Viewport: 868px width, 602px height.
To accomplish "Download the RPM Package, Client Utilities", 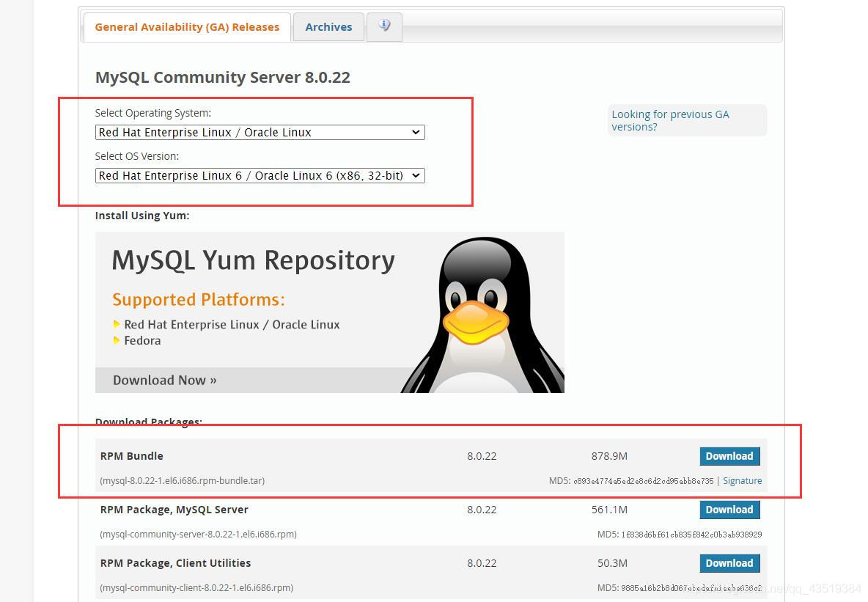I will 729,563.
